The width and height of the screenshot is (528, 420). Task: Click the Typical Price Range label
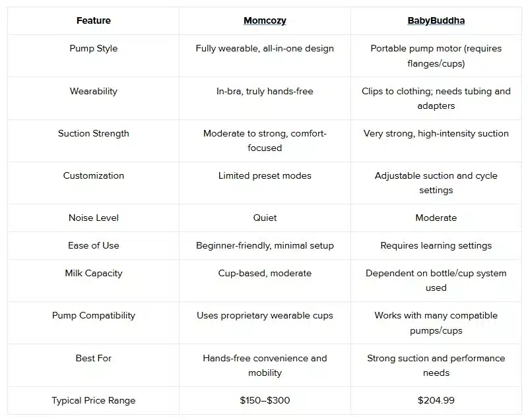93,400
